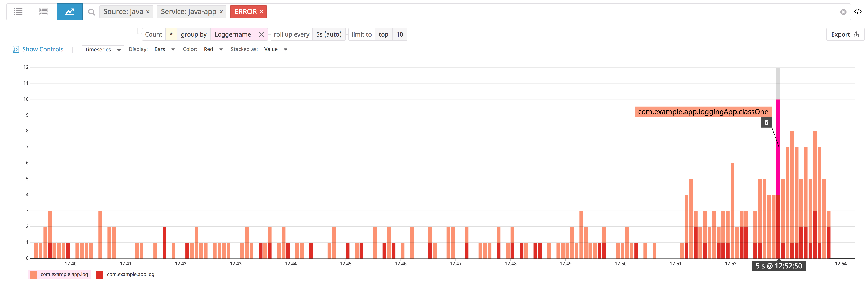The image size is (868, 296).
Task: Remove the Source: java filter
Action: coord(148,12)
